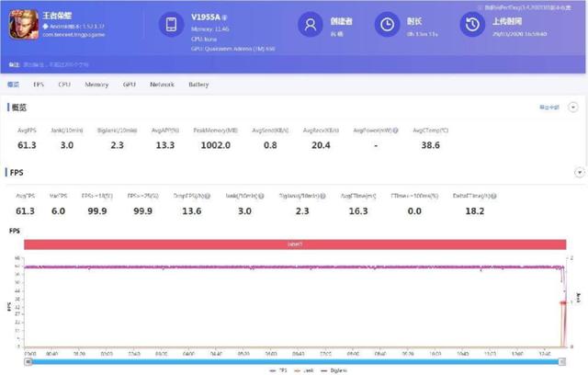Click the game app icon thumbnail
This screenshot has width=588, height=375.
[x=24, y=25]
